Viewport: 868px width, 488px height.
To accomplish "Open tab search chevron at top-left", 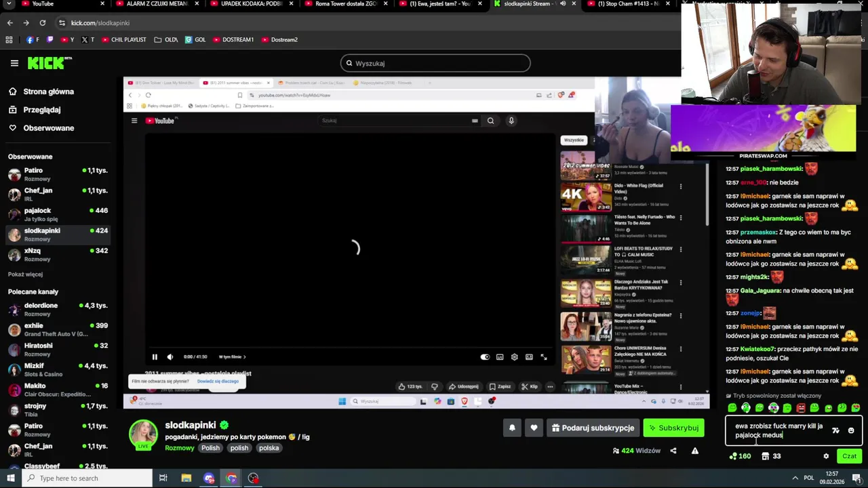I will tap(9, 4).
